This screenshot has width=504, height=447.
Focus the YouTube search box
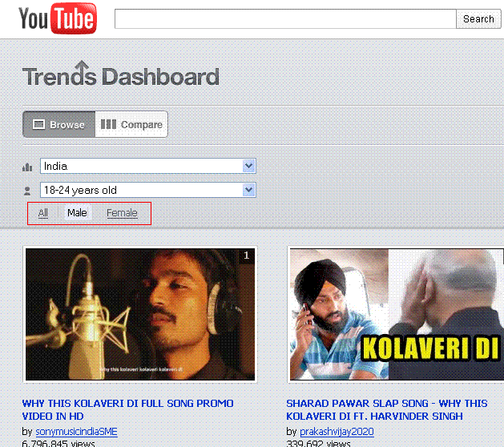point(285,19)
